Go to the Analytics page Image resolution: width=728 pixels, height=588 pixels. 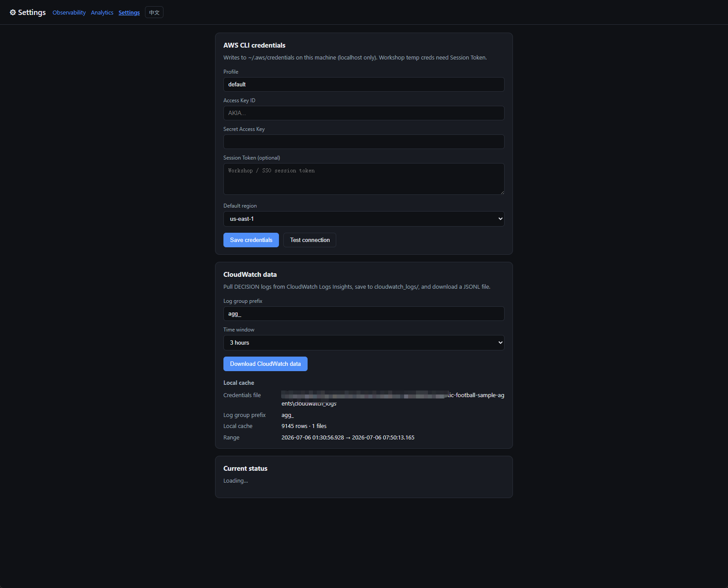[102, 13]
